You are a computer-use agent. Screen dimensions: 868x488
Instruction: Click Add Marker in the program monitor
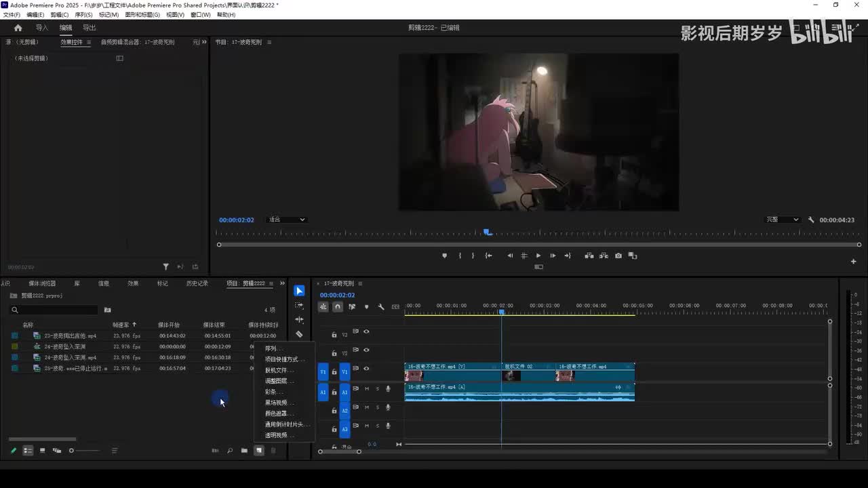[x=444, y=256]
